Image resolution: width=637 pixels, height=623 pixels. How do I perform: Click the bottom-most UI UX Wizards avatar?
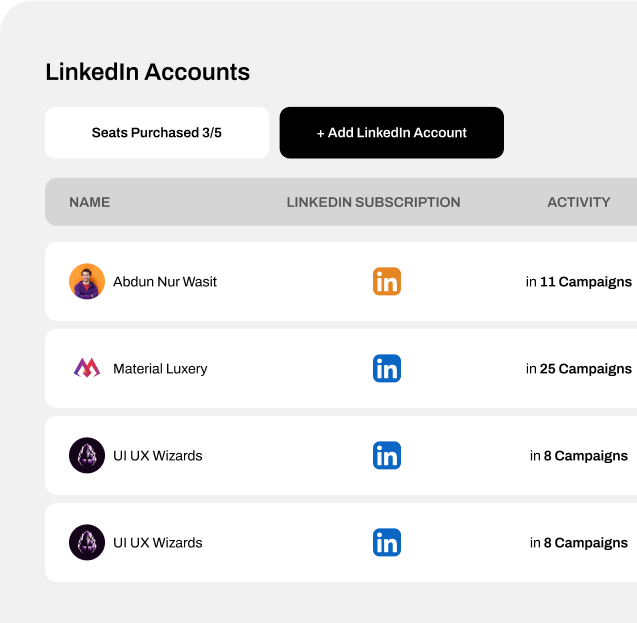[x=87, y=542]
